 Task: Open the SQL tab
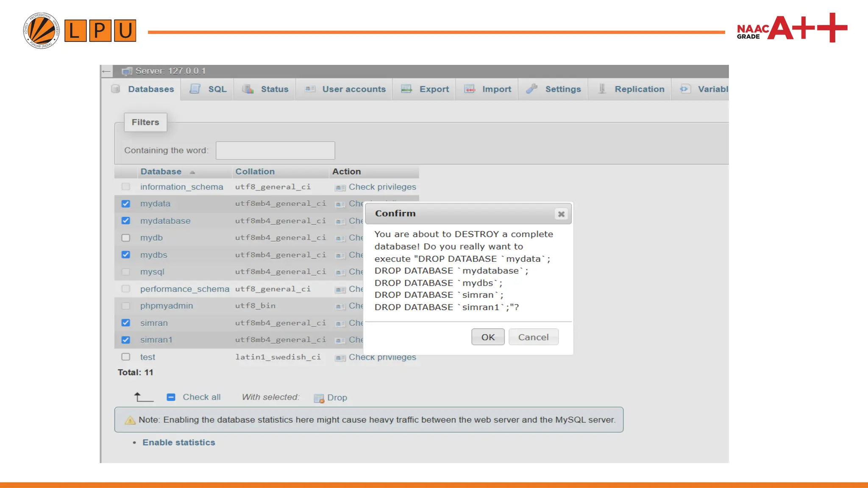(x=217, y=89)
